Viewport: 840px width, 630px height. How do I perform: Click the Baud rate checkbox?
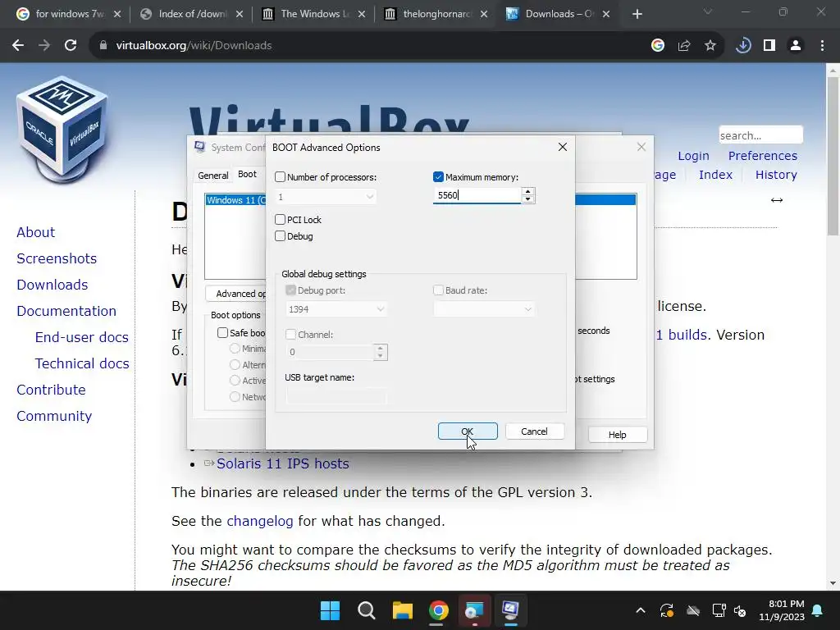coord(438,290)
